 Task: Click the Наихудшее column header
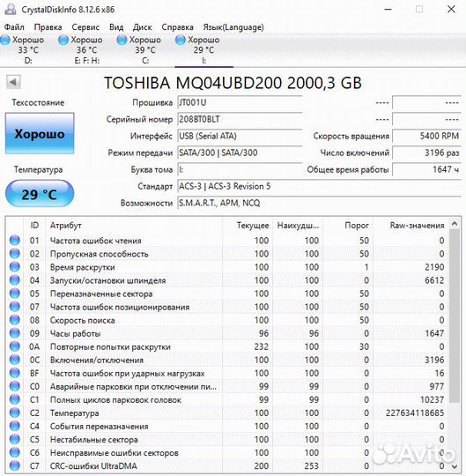[x=298, y=226]
